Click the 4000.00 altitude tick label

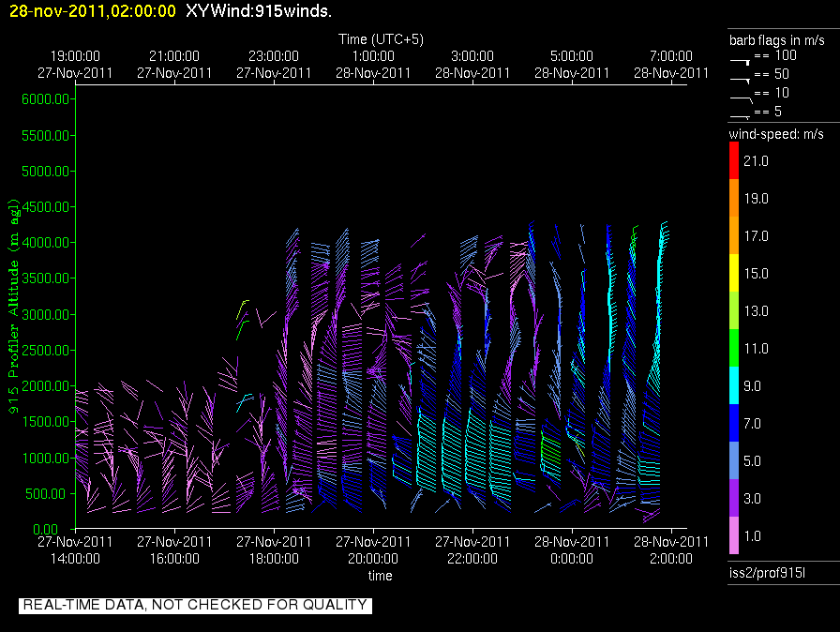point(46,243)
